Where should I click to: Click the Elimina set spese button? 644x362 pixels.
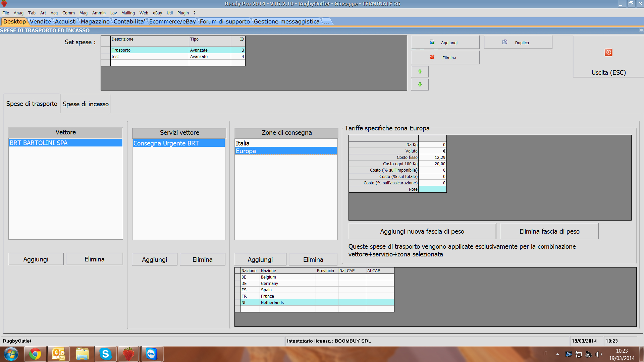tap(445, 58)
